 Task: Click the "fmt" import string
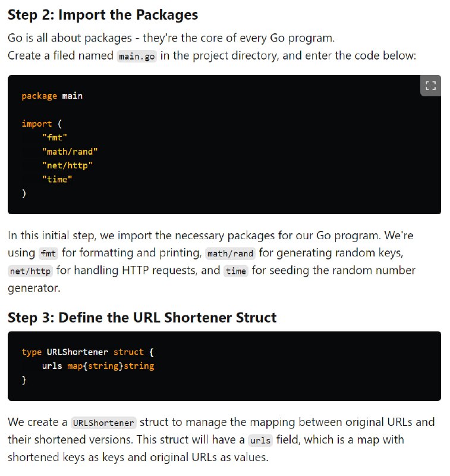click(x=55, y=137)
